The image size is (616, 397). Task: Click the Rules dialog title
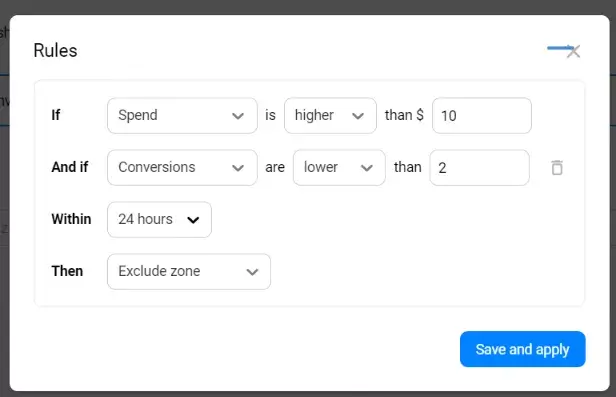[55, 50]
